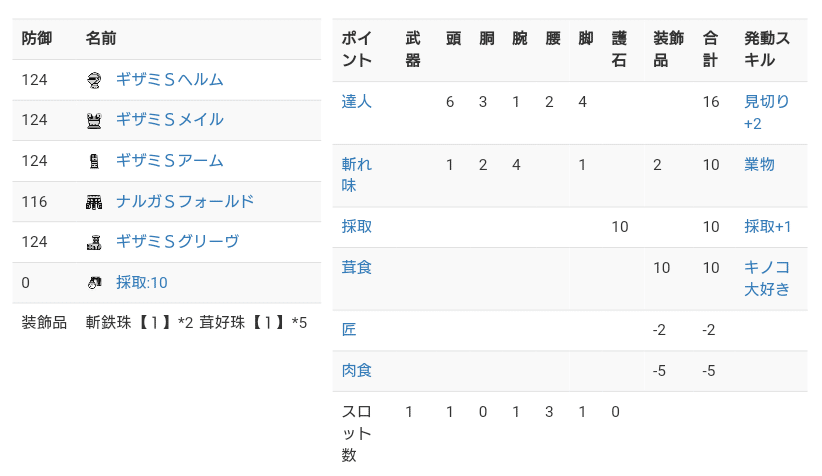Viewport: 822px width, 476px height.
Task: Open the 匠 skill point link
Action: click(349, 330)
